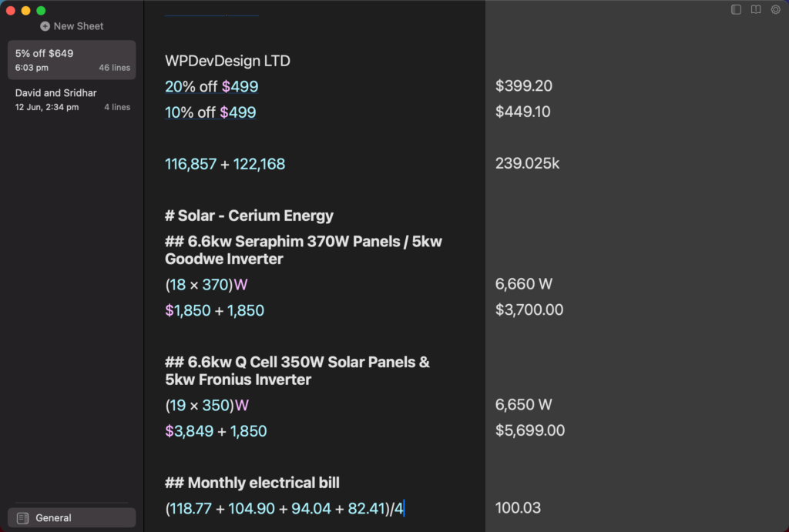Image resolution: width=789 pixels, height=532 pixels.
Task: Open the General sheets folder
Action: [72, 518]
